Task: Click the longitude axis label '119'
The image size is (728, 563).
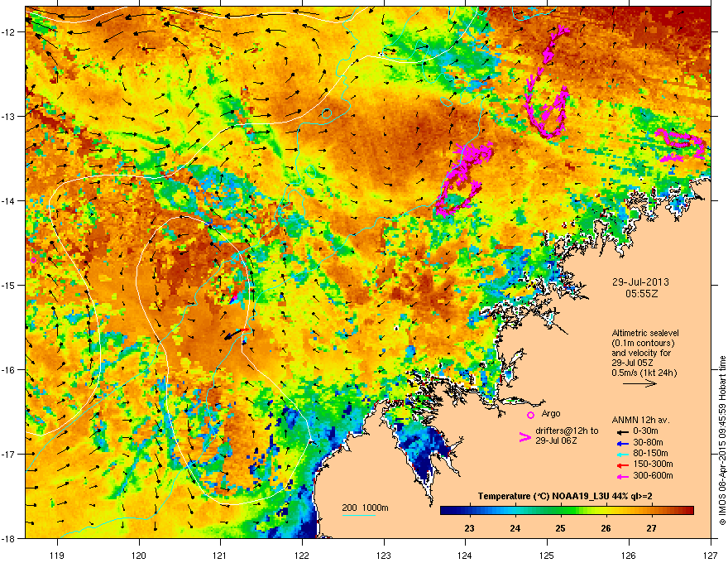Action: pyautogui.click(x=57, y=555)
